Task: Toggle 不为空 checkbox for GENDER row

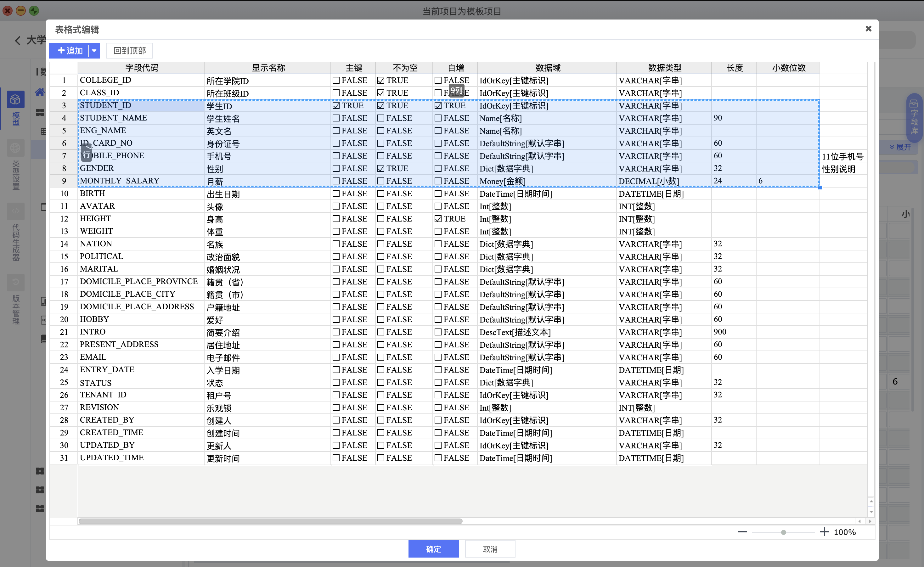Action: (x=380, y=169)
